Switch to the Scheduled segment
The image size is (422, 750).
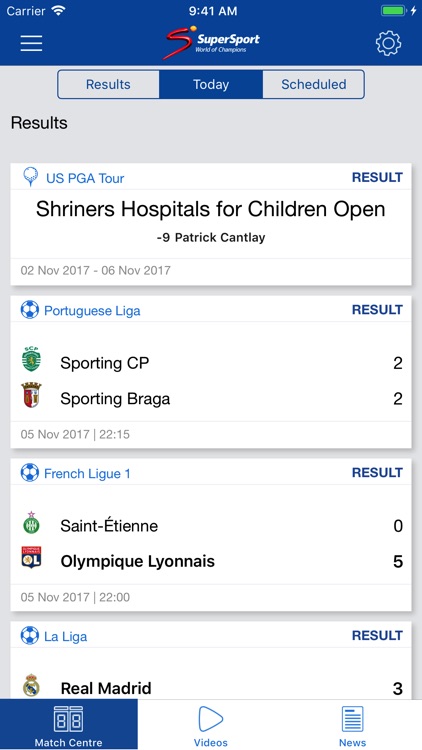313,85
